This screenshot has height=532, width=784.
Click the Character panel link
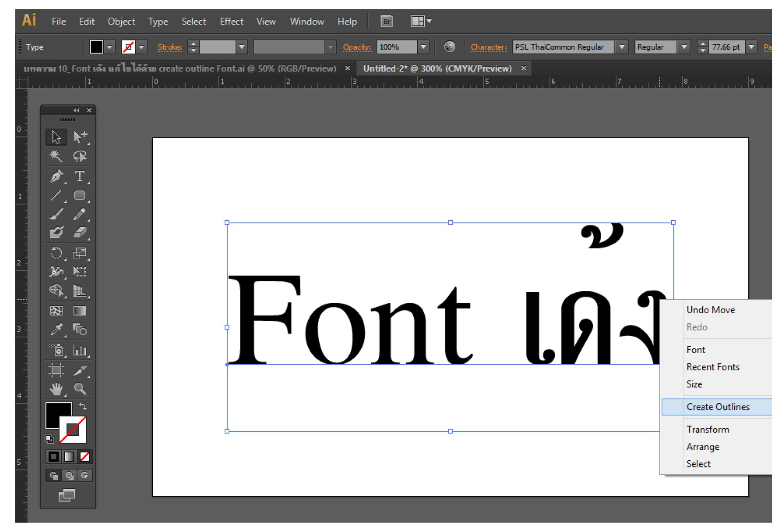pyautogui.click(x=488, y=47)
